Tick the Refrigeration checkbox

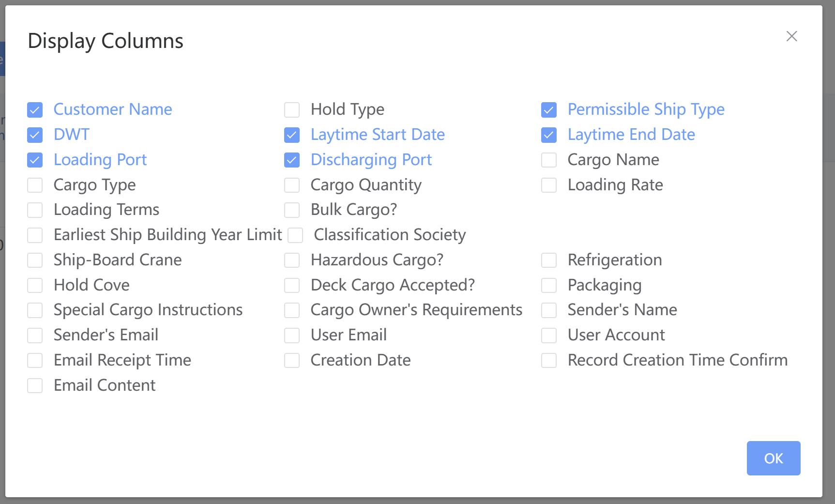point(549,260)
